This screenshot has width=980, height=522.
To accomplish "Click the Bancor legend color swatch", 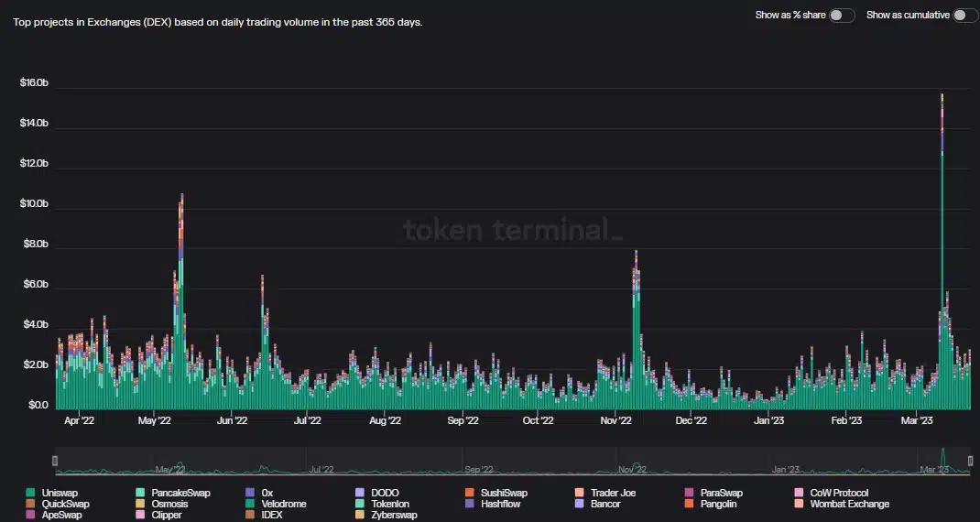I will [579, 504].
